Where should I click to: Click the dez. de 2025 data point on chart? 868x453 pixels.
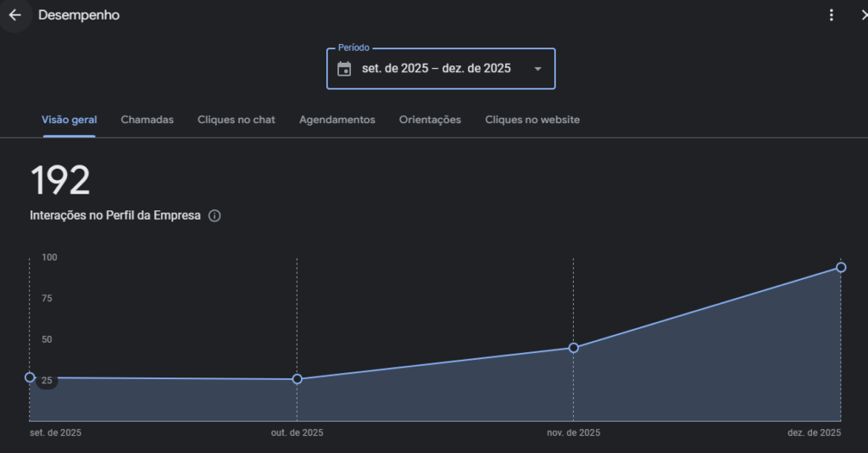point(841,267)
